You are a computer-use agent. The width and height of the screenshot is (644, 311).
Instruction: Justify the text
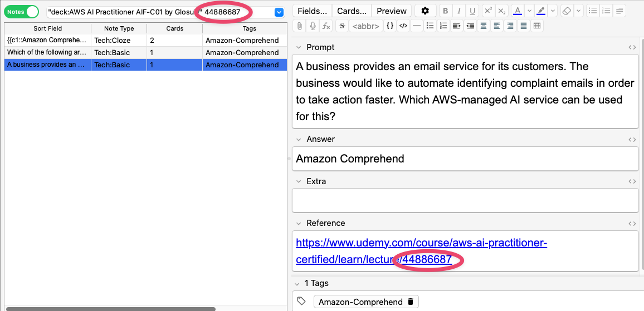[523, 26]
